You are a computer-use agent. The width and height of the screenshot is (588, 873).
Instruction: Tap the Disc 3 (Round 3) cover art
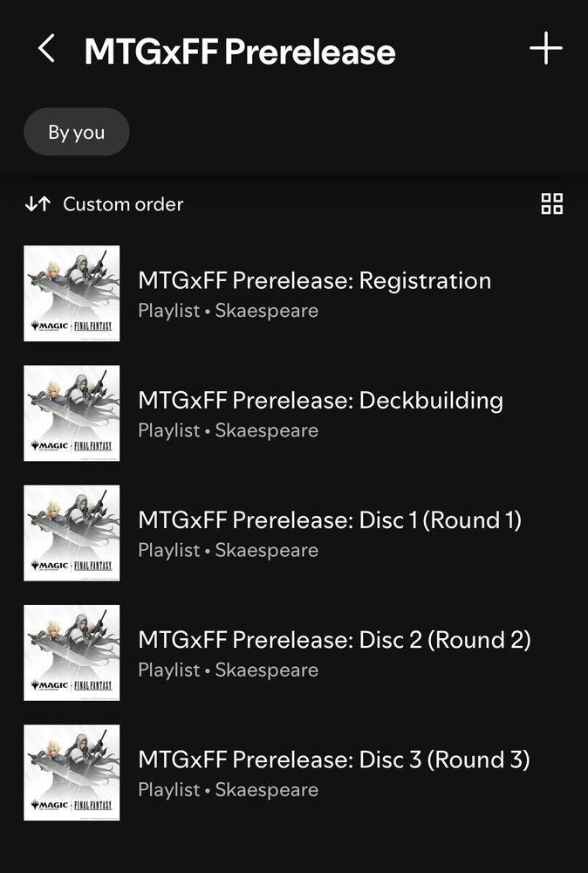pos(72,773)
